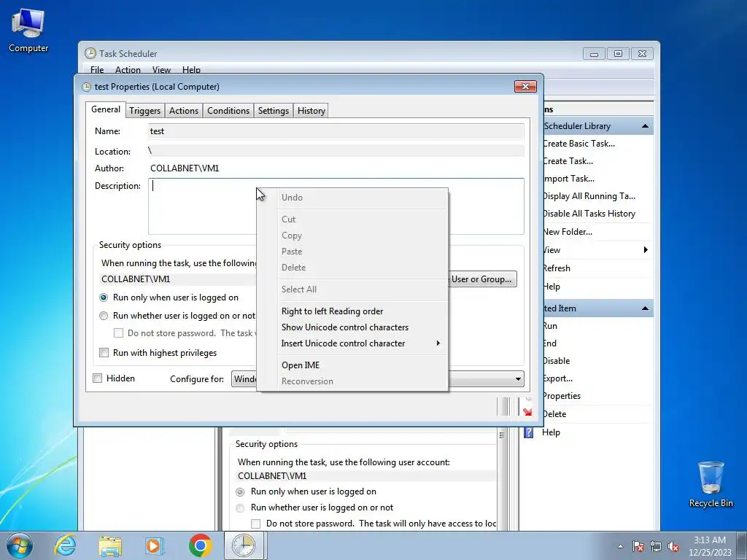The image size is (747, 560).
Task: Click New Folder... in the Actions pane
Action: pos(568,232)
